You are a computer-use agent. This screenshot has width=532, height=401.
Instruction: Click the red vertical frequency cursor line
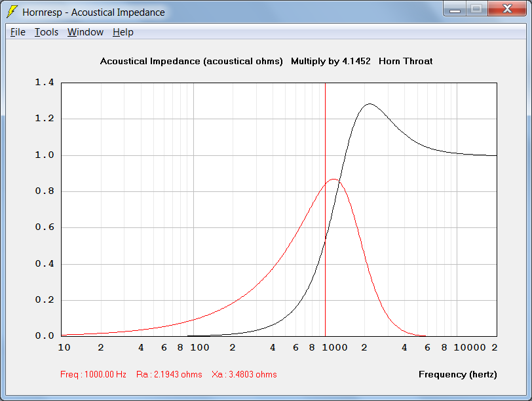(x=325, y=210)
